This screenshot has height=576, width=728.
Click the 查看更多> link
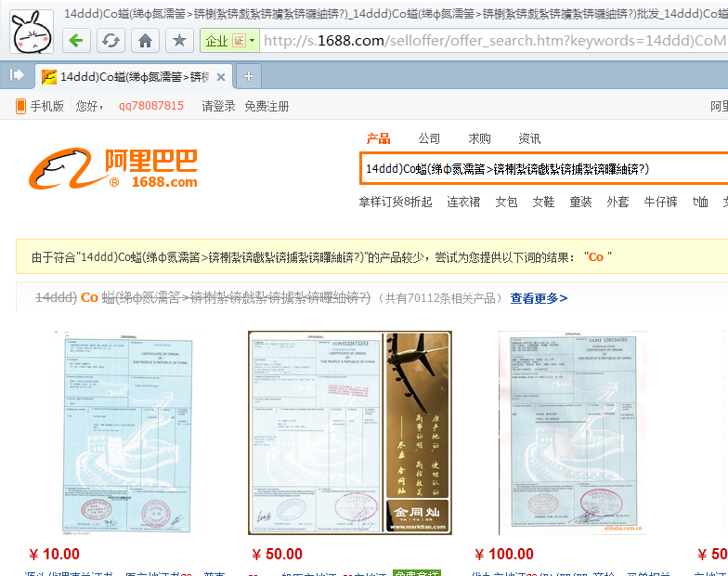pos(539,298)
